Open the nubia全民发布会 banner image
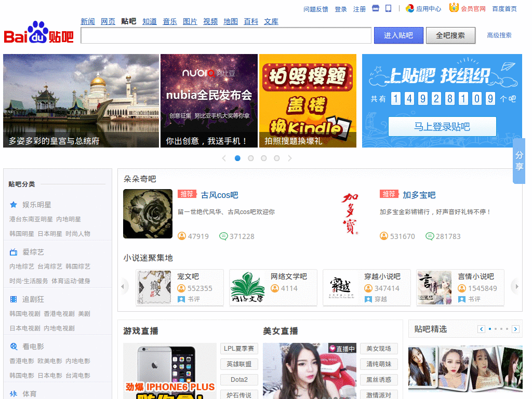Viewport: 532px width, 399px height. [x=209, y=101]
